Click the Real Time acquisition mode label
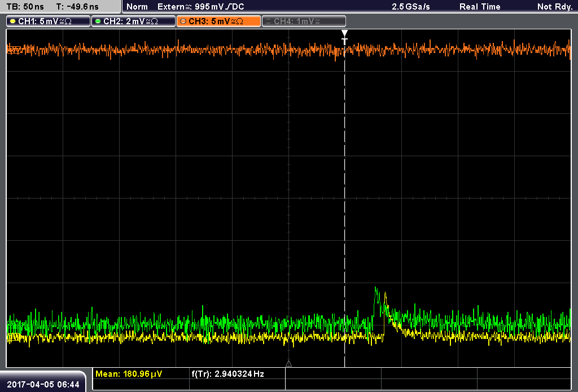Screen dimensions: 578x392 point(480,7)
